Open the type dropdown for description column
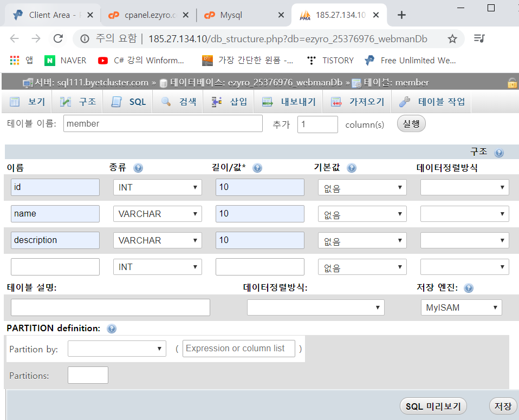Screen dimensions: 519x420 point(158,240)
